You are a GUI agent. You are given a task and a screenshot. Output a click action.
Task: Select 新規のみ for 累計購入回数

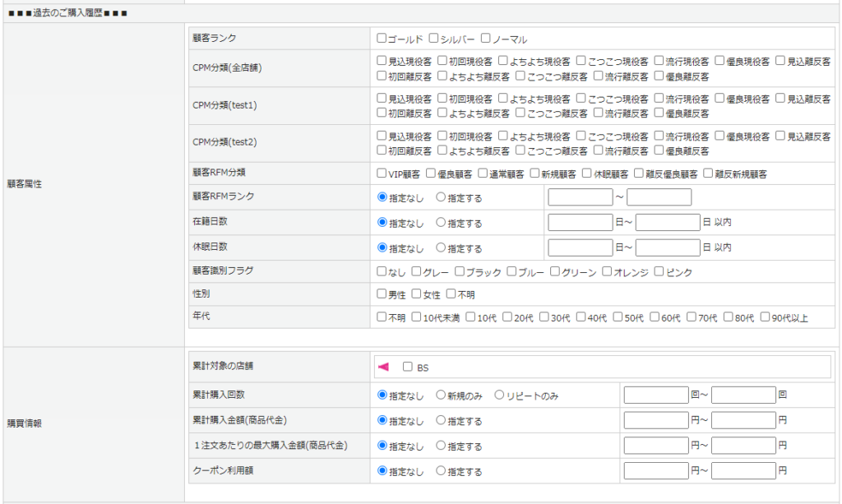point(441,395)
